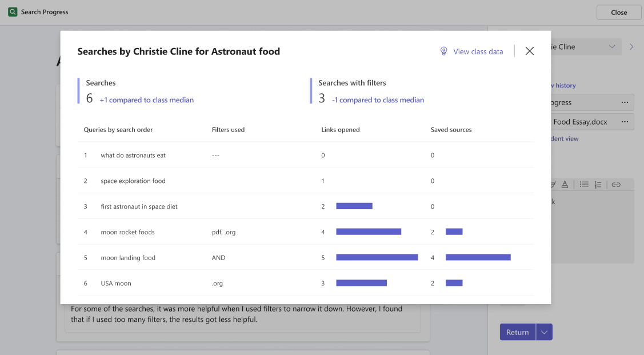This screenshot has height=355, width=644.
Task: Open the View class data link
Action: click(x=478, y=51)
